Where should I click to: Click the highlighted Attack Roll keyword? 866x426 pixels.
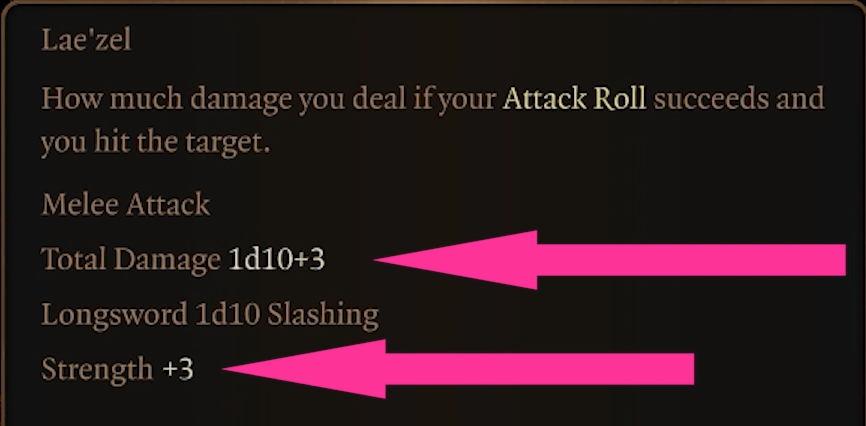coord(574,99)
